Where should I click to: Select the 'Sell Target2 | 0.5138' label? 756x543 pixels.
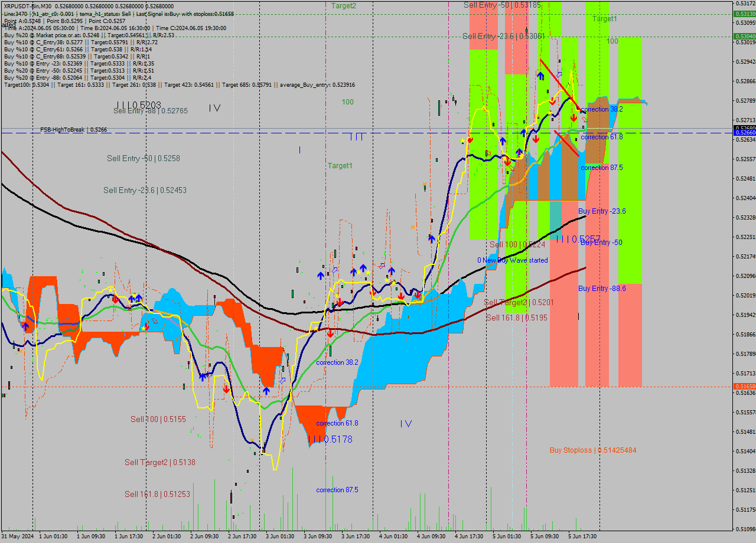coord(160,462)
